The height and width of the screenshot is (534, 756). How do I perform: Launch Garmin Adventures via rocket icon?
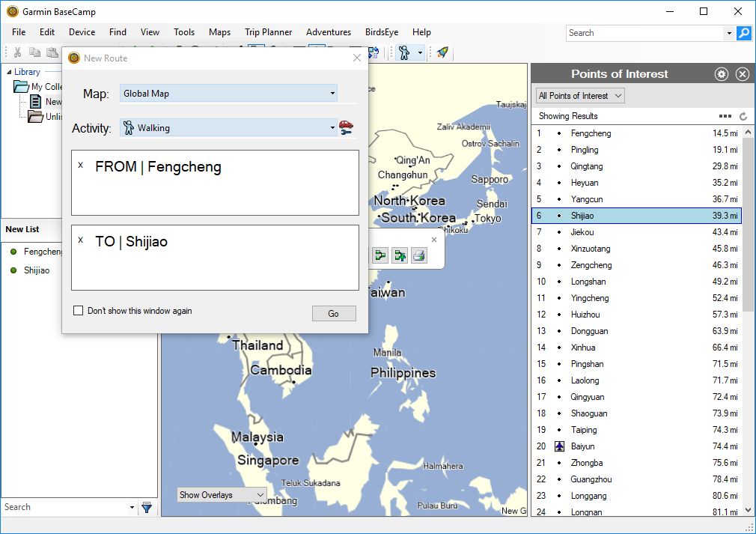pyautogui.click(x=442, y=52)
